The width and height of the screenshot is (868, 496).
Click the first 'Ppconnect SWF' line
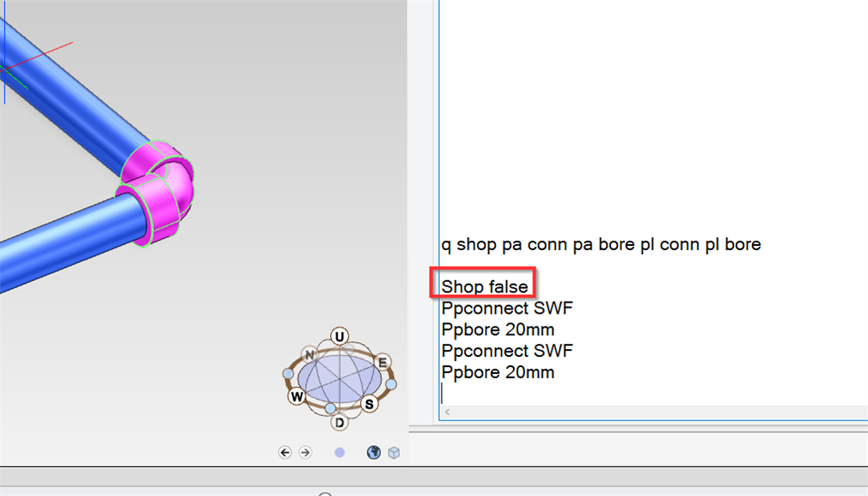point(507,308)
